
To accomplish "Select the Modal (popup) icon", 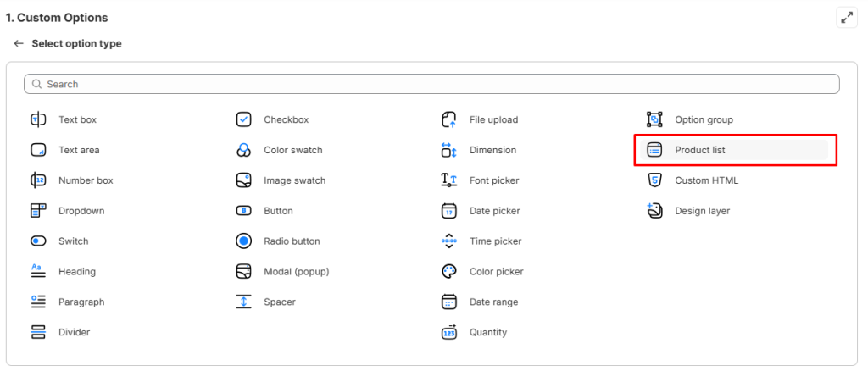I will tap(243, 272).
